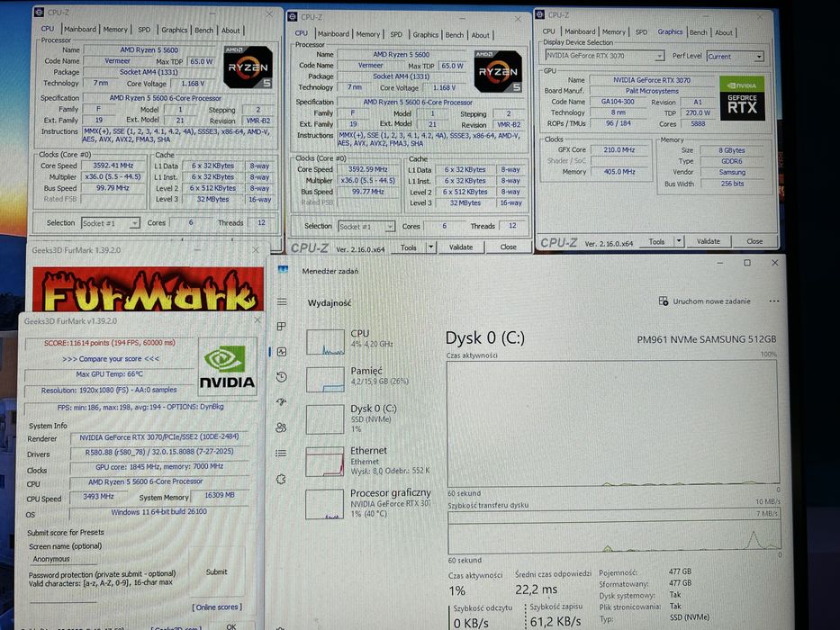Image resolution: width=840 pixels, height=630 pixels.
Task: Open SPD tab in middle CPU-Z window
Action: click(x=396, y=34)
